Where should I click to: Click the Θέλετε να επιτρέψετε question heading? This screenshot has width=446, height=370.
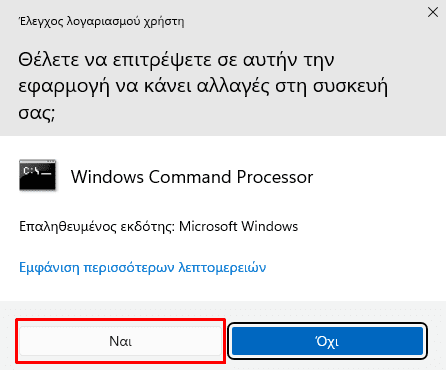pos(203,86)
